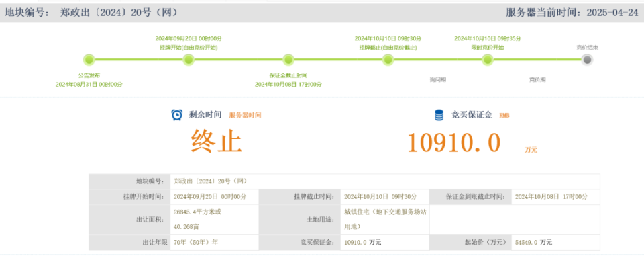Click the 保证金到账截止时间 value in the table
644x256 pixels.
551,196
